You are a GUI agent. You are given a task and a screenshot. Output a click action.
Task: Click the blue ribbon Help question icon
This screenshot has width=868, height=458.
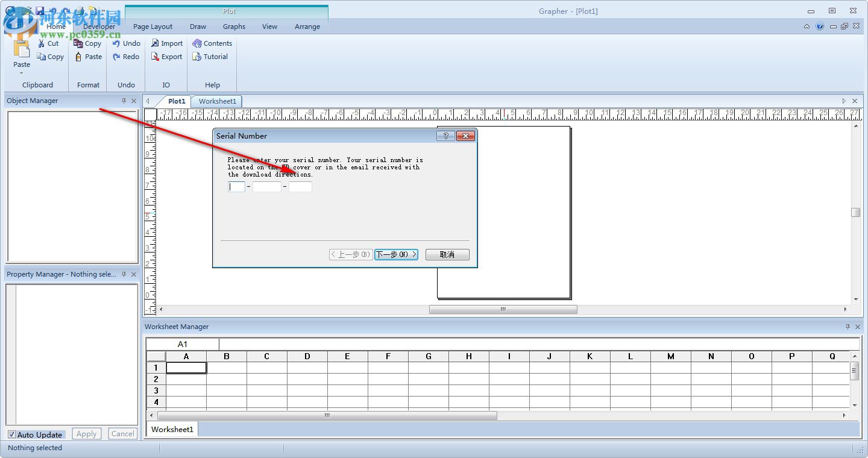pos(820,27)
